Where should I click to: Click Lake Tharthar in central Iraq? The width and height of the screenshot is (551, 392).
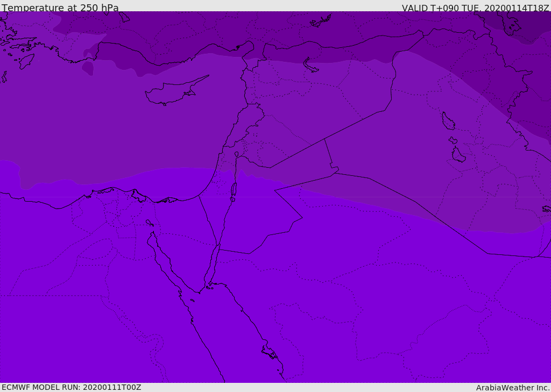(x=448, y=122)
